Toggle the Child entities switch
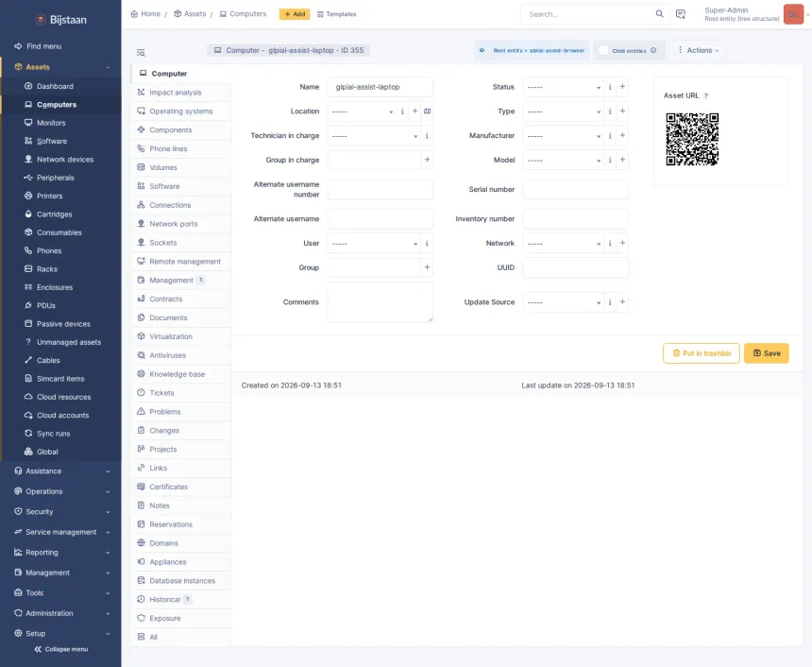The image size is (812, 667). 603,50
